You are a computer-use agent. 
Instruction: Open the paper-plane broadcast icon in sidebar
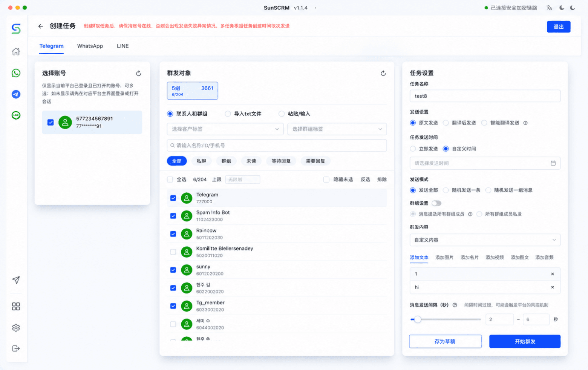[x=16, y=280]
